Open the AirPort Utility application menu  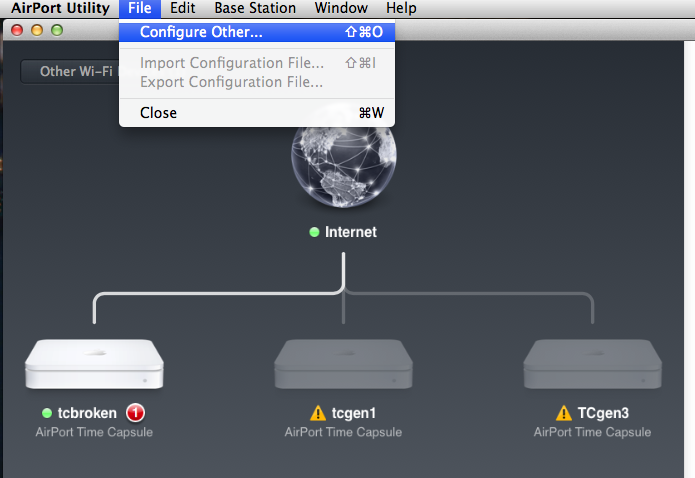click(x=60, y=8)
